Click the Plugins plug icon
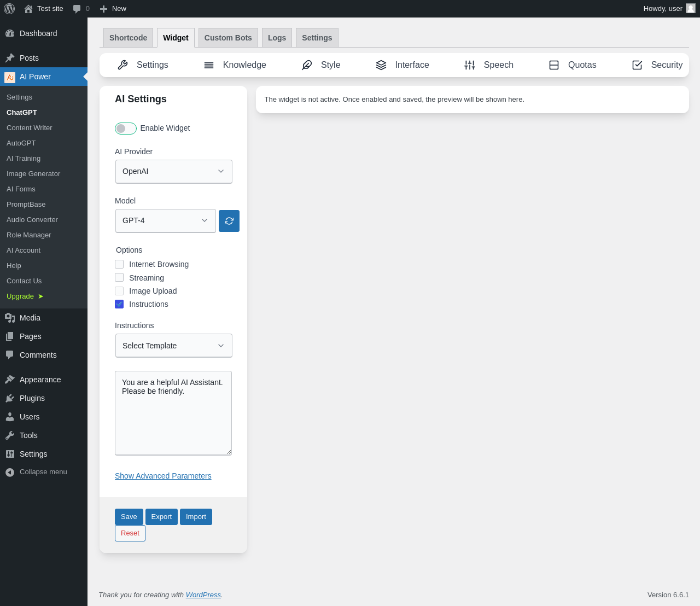Screen dimensions: 700x606 tap(10, 398)
